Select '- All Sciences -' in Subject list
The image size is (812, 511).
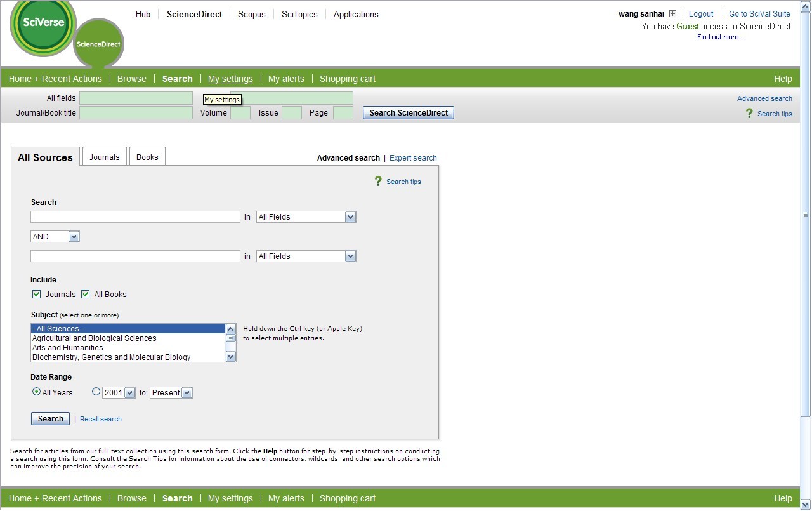pyautogui.click(x=128, y=329)
